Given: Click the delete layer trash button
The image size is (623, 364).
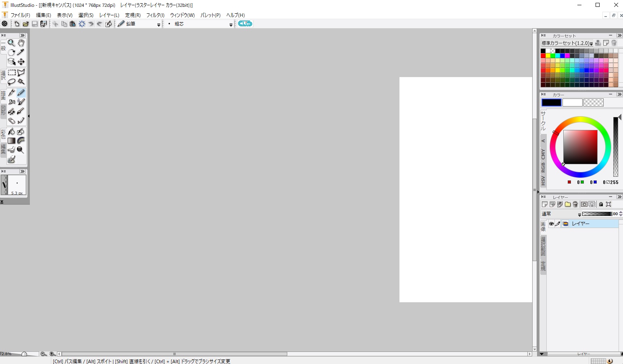Looking at the screenshot, I should [x=575, y=205].
